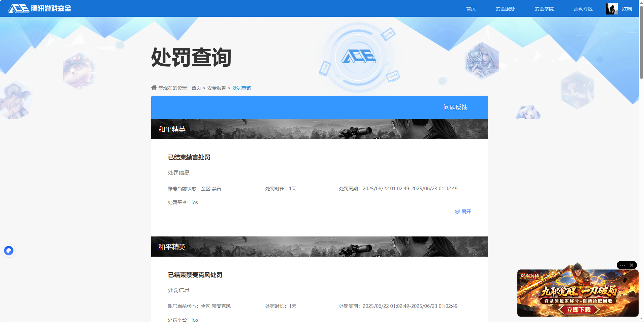Open 活动专区 in top navigation
The width and height of the screenshot is (644, 322).
583,9
